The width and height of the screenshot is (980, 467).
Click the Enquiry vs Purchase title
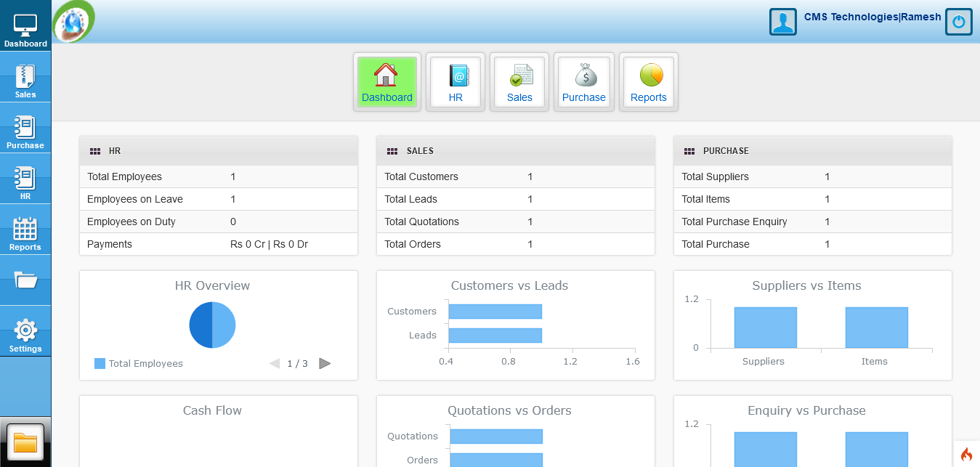[806, 410]
